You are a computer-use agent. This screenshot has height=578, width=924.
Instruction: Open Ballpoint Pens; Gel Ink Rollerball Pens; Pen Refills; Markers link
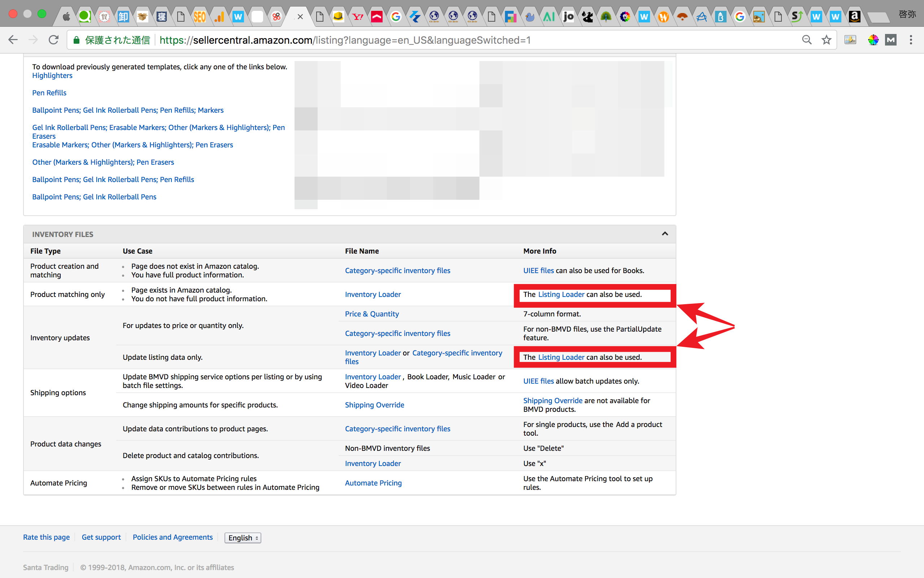[x=128, y=110]
